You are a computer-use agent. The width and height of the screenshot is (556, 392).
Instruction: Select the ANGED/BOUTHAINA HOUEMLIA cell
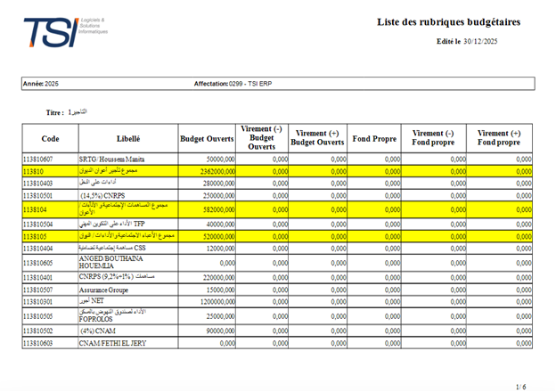tap(128, 263)
